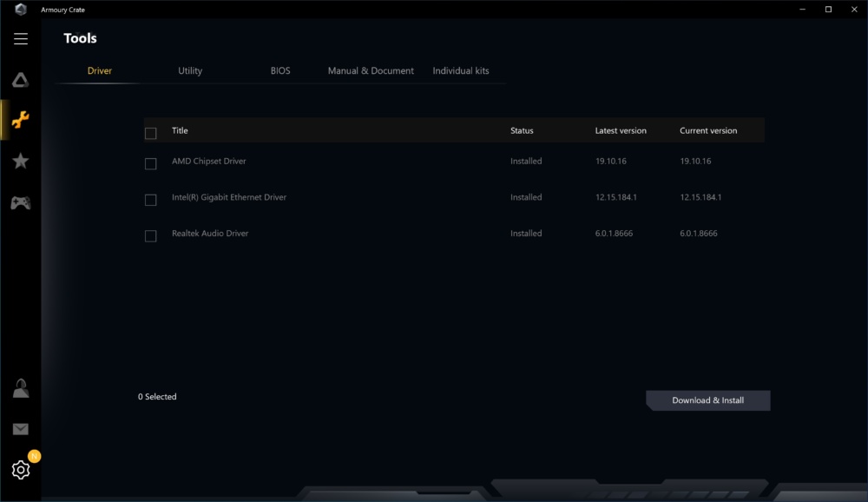Click Realtek Audio Driver title
The image size is (868, 502).
(x=210, y=234)
